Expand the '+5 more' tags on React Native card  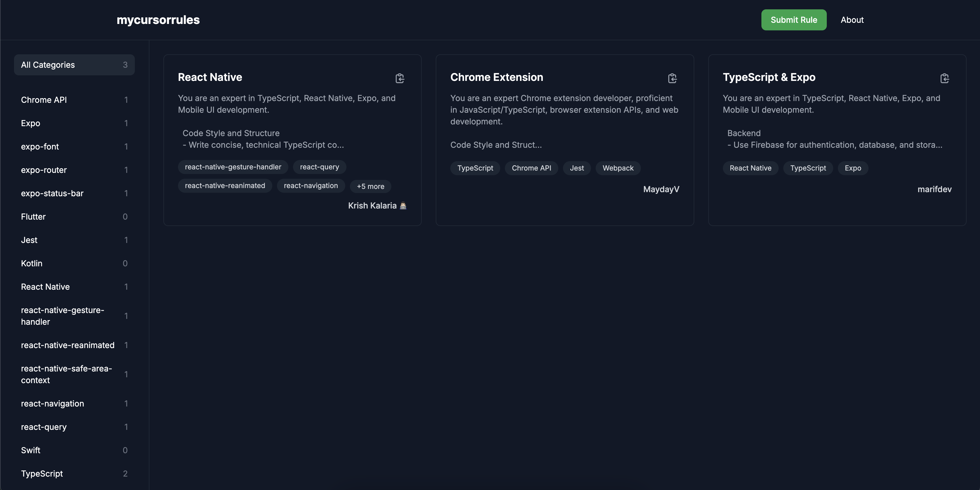[370, 187]
